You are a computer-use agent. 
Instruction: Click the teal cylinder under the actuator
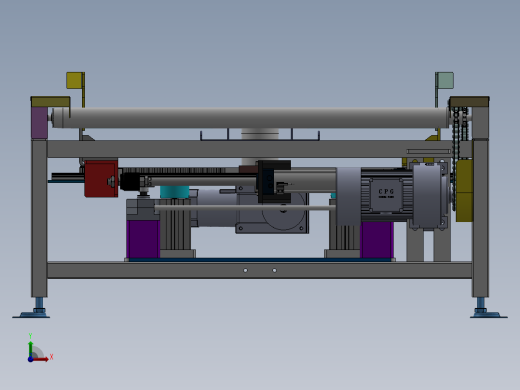[174, 192]
